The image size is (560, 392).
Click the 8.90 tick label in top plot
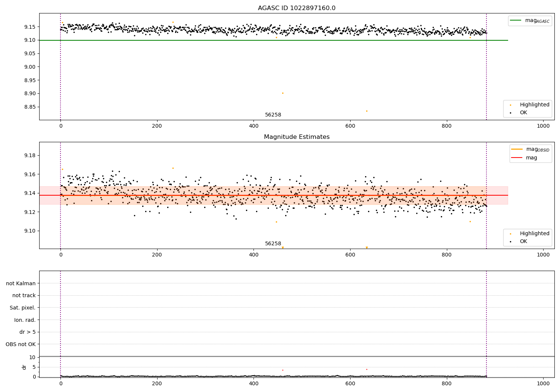point(30,94)
